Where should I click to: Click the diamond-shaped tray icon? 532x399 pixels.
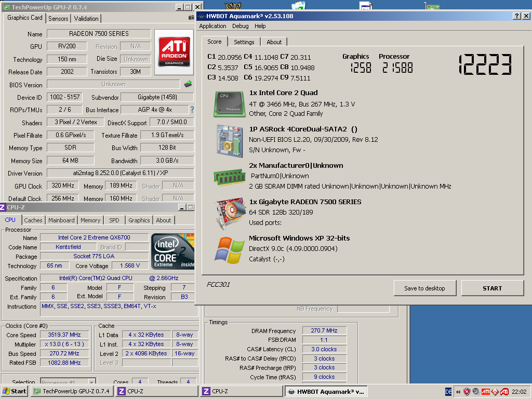tap(495, 392)
